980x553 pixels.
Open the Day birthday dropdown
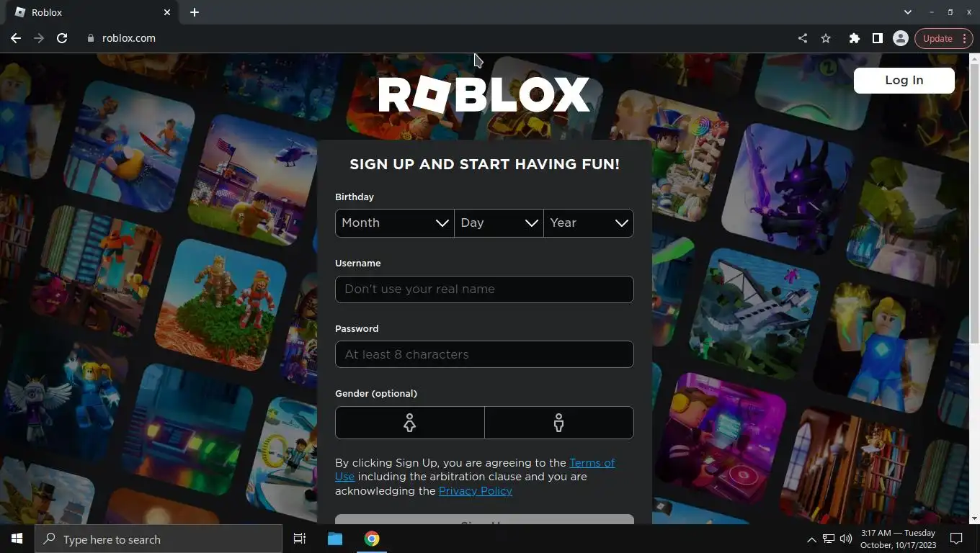click(499, 223)
